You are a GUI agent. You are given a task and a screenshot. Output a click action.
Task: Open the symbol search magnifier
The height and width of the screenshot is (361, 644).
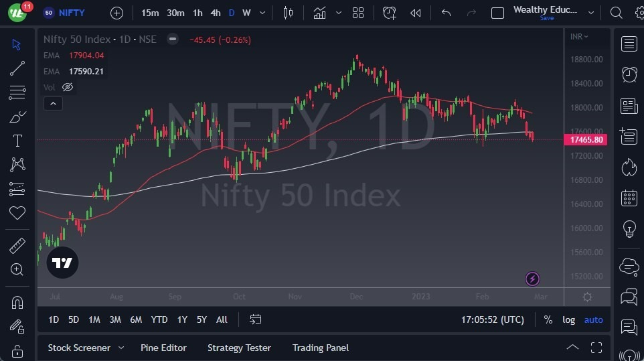(x=616, y=13)
